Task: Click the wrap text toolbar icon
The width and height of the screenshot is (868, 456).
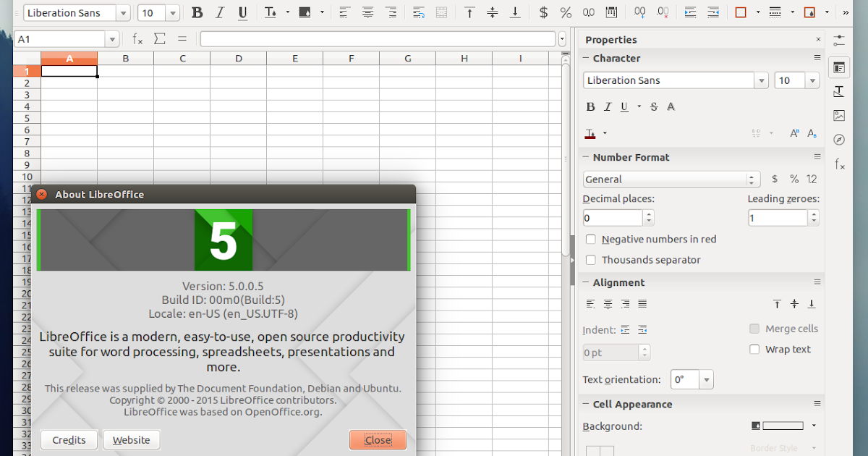Action: click(x=419, y=13)
